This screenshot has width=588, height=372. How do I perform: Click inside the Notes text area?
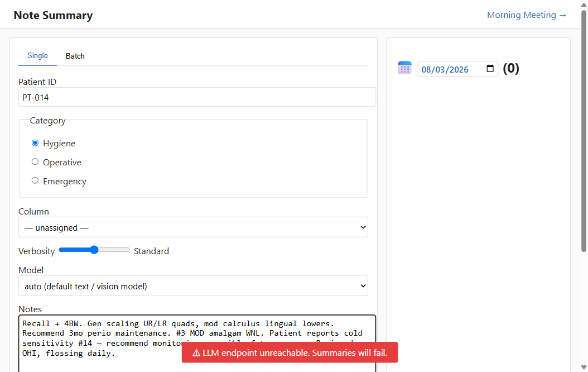pyautogui.click(x=197, y=344)
